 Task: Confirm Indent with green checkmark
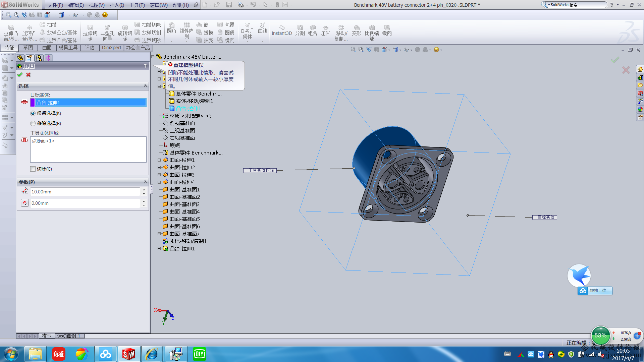[x=20, y=75]
